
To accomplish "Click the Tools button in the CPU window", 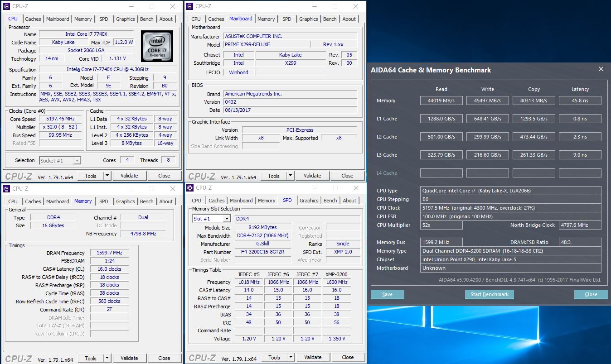I will pos(91,176).
